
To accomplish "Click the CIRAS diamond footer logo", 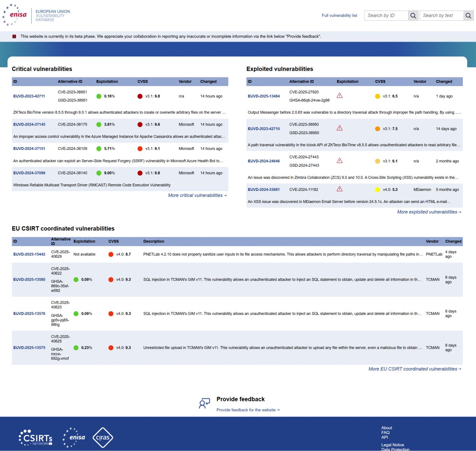I will point(103,437).
